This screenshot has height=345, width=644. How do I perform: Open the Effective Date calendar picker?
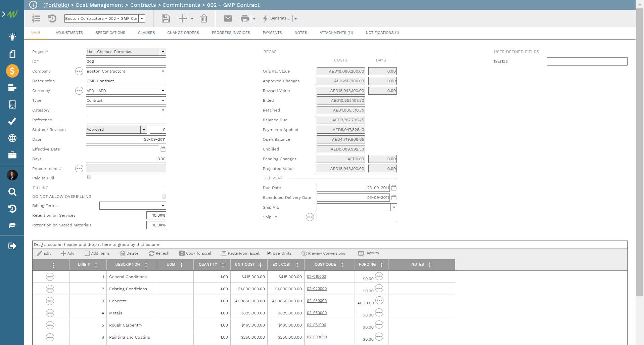click(x=163, y=149)
